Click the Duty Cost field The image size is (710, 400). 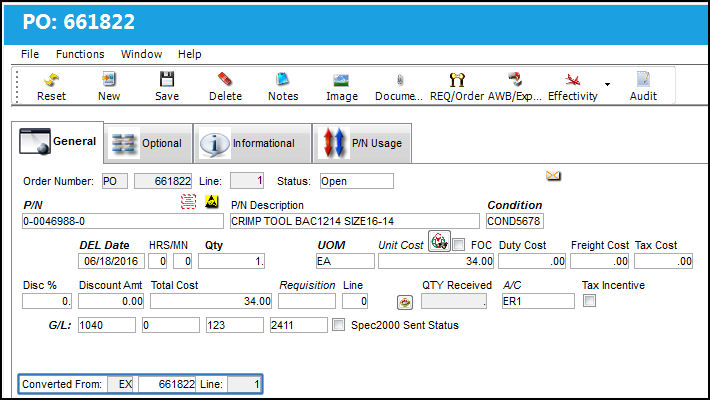pos(532,261)
